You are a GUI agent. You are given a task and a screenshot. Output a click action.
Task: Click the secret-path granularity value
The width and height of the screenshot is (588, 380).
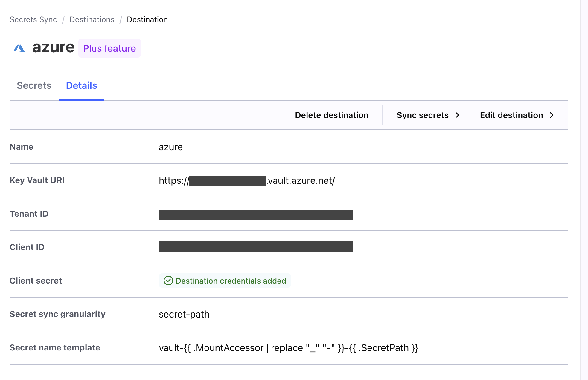tap(184, 314)
